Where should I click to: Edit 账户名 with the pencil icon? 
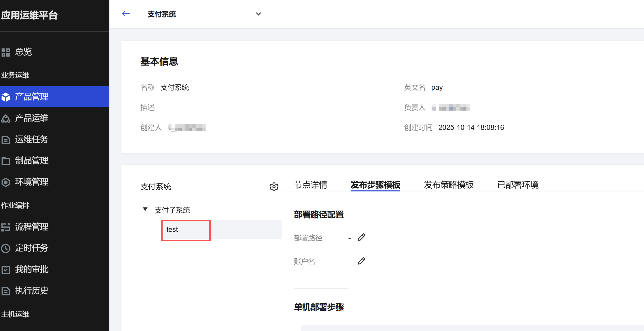click(362, 261)
